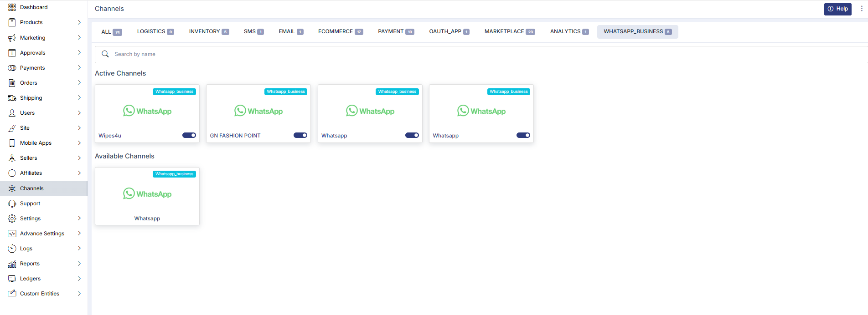Click the Payments coin icon

(12, 68)
